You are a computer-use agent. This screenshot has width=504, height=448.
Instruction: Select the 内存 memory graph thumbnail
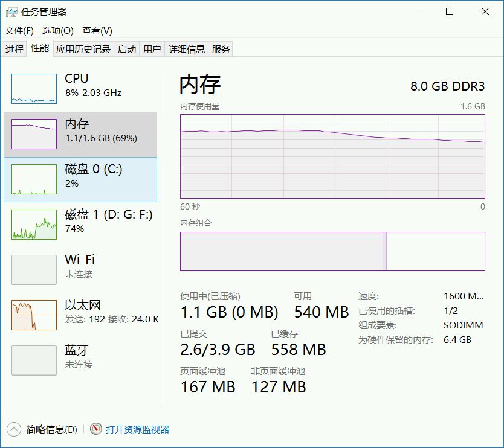[34, 134]
